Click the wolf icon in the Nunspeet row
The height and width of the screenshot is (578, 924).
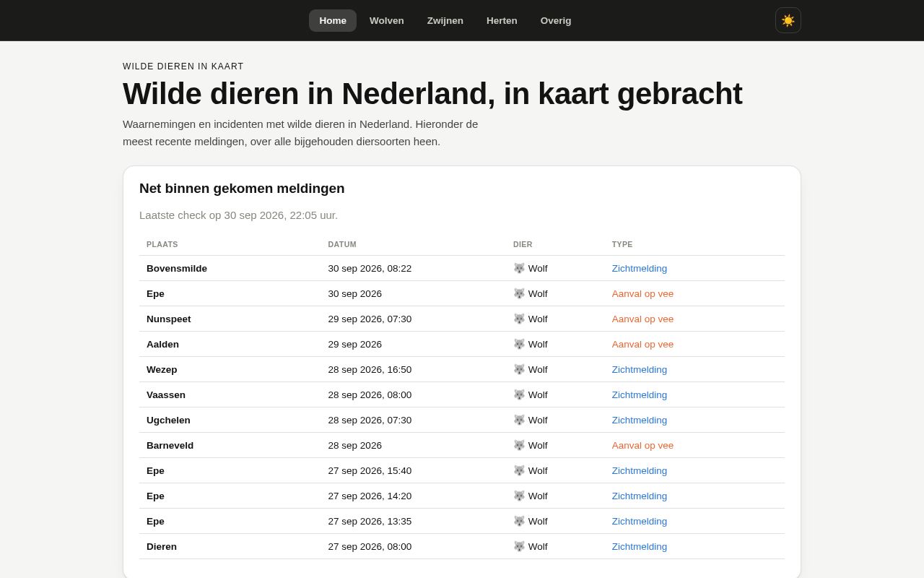519,319
